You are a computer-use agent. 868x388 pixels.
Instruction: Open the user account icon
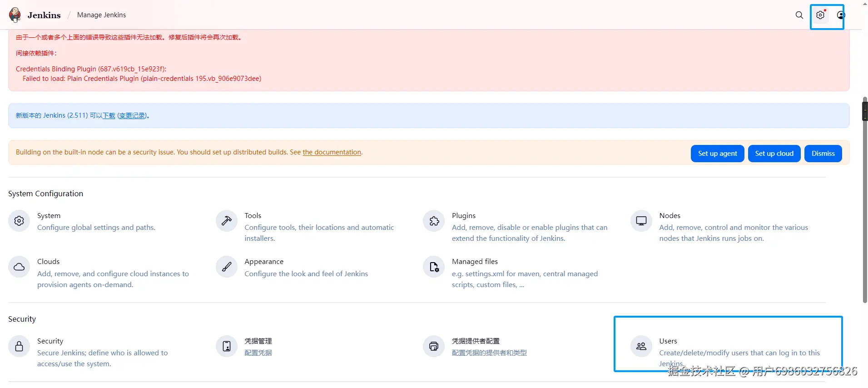pyautogui.click(x=841, y=15)
